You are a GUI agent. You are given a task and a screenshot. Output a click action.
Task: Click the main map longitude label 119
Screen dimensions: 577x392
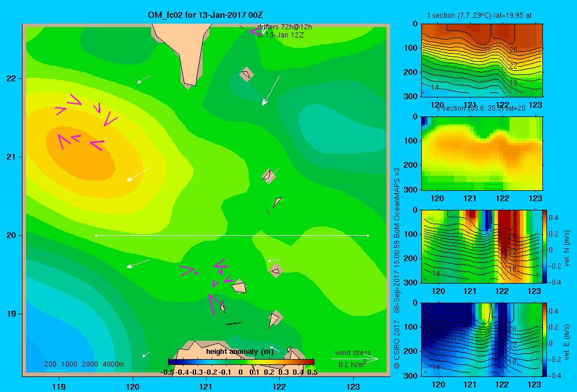[x=59, y=387]
